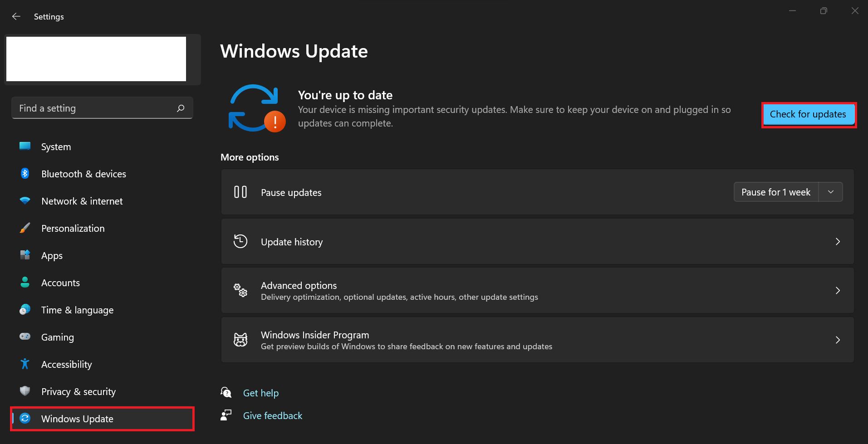
Task: Click the Bluetooth icon in sidebar
Action: click(25, 173)
